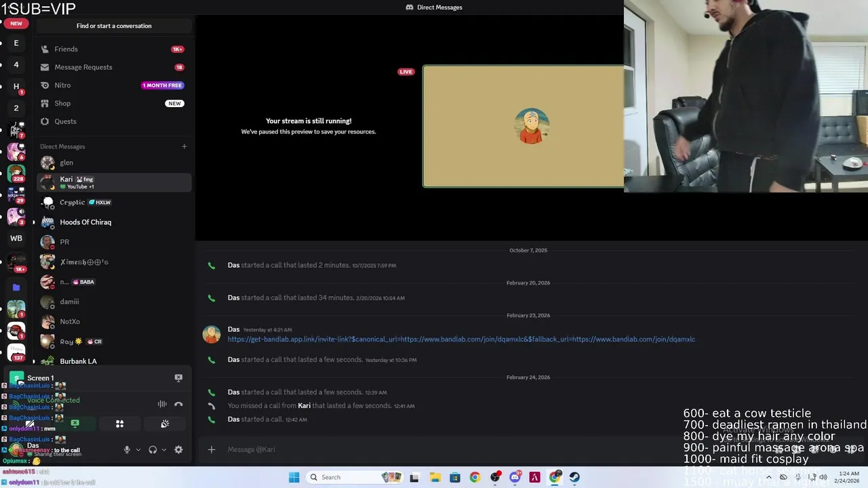
Task: Open the damiii direct message
Action: 114,302
